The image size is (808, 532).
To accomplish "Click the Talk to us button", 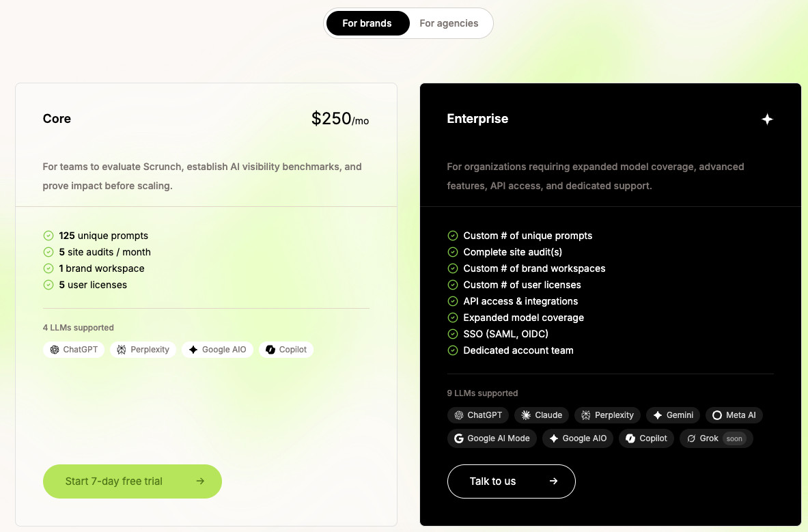I will (x=511, y=481).
